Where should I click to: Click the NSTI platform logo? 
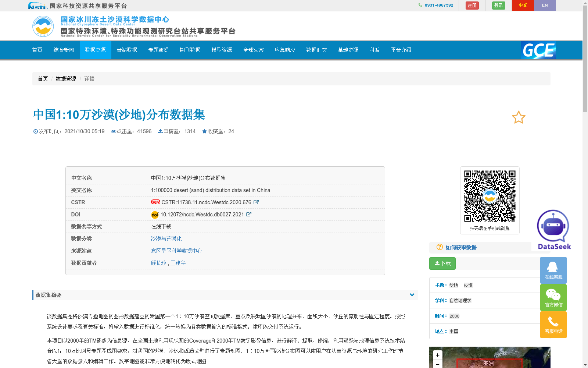pos(37,6)
